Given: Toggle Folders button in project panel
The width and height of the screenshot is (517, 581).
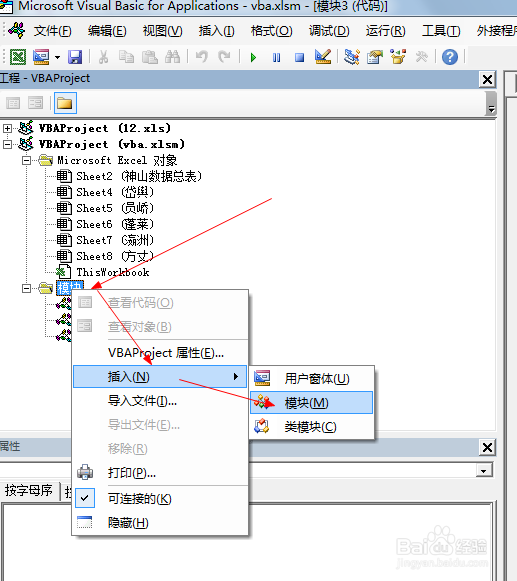Looking at the screenshot, I should point(65,103).
